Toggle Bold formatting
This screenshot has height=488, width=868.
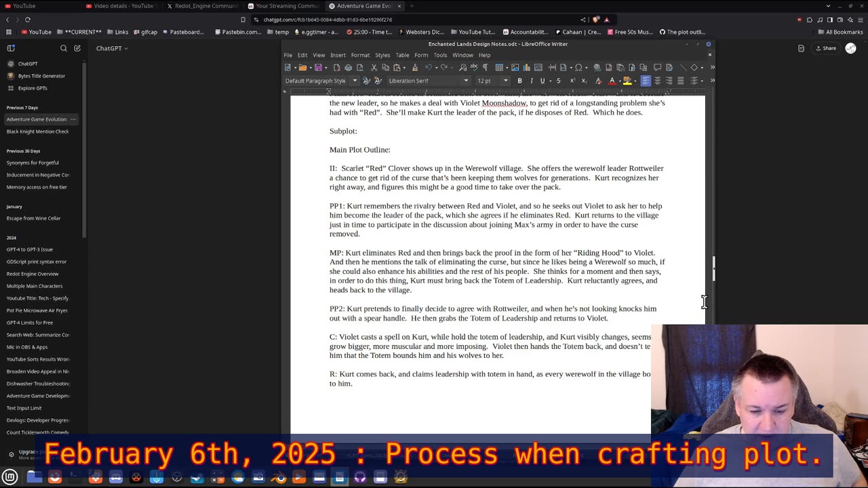tap(519, 81)
